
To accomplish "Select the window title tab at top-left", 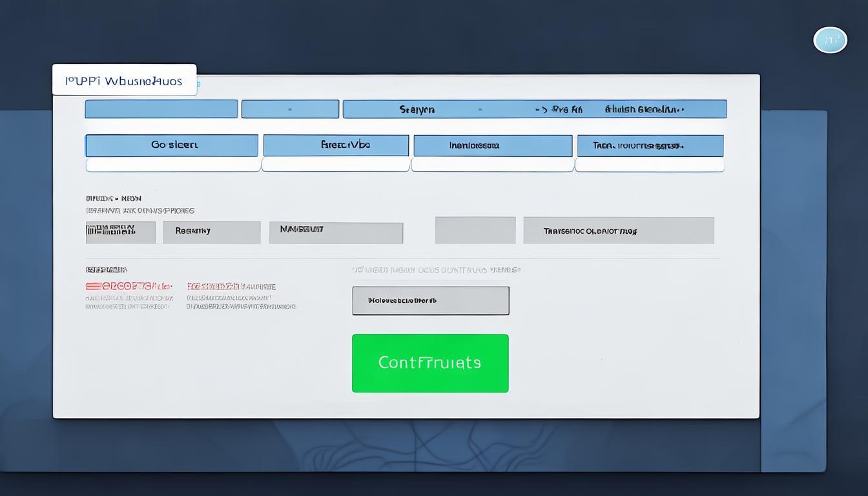I will coord(124,81).
